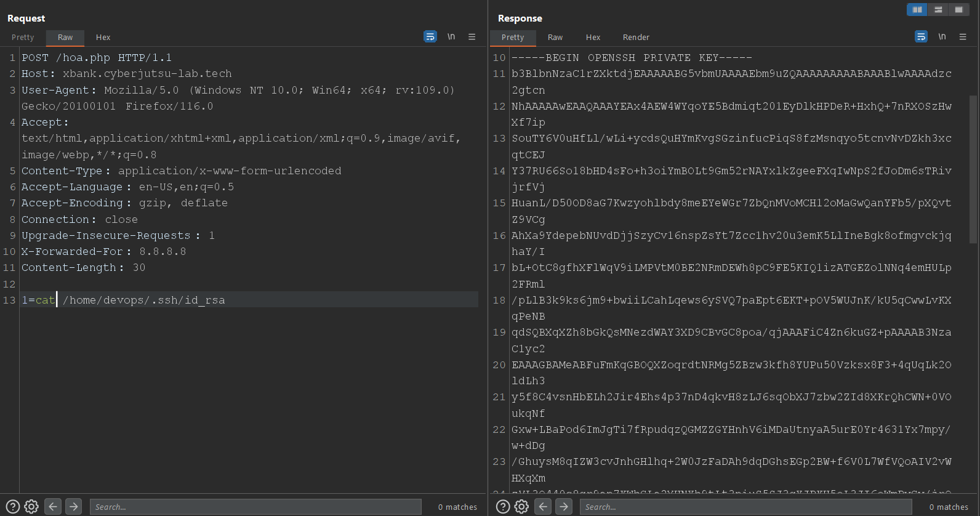
Task: Open the Response Render tab
Action: [636, 38]
